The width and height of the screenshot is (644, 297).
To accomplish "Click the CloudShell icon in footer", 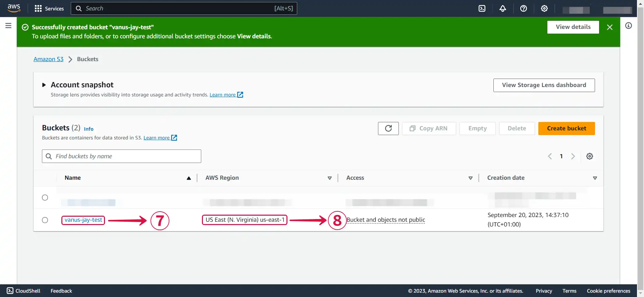I will pos(10,291).
